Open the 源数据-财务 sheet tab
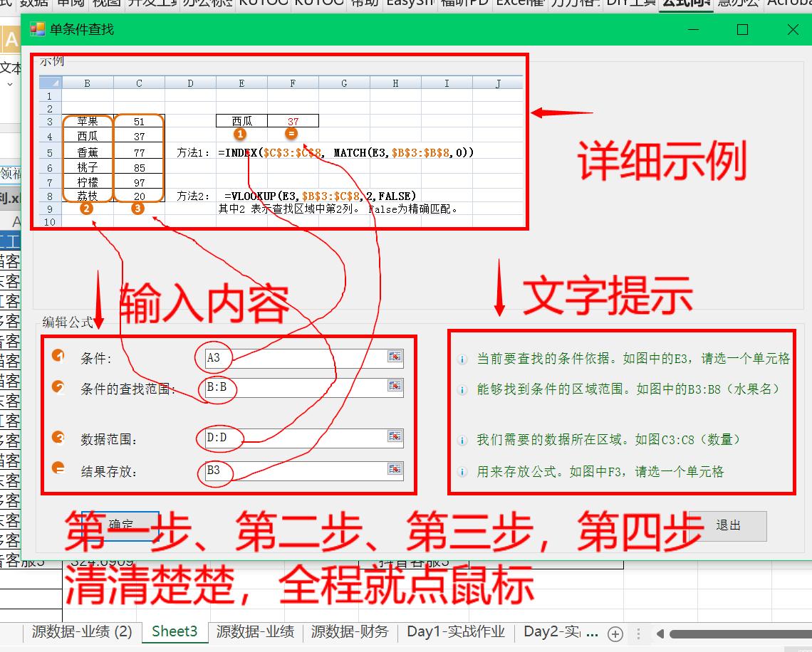 (x=350, y=631)
